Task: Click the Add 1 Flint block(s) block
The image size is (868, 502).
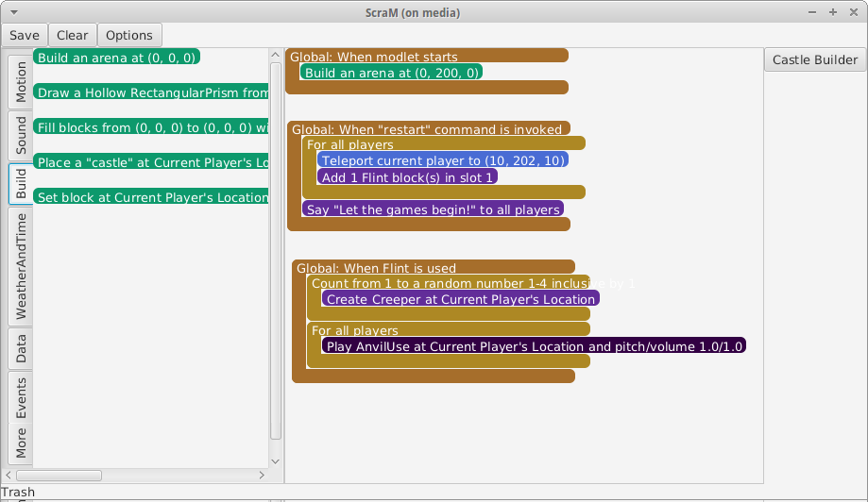Action: [407, 176]
